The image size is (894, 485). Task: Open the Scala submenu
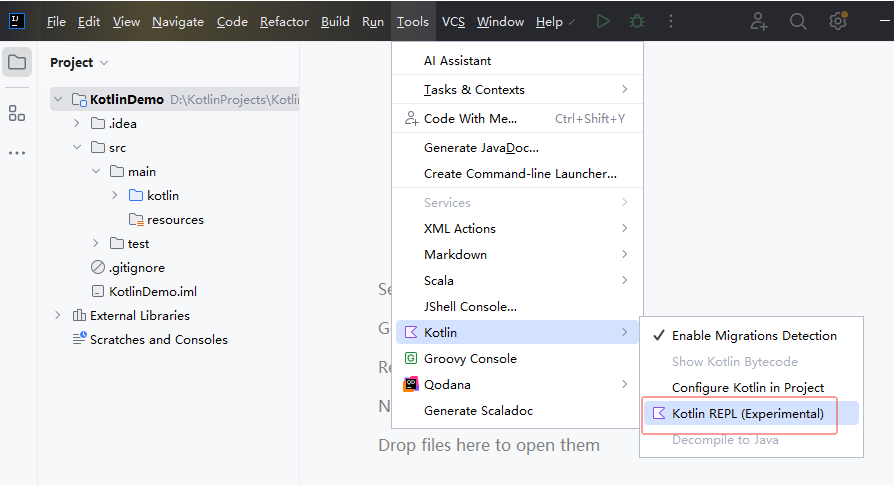(517, 280)
